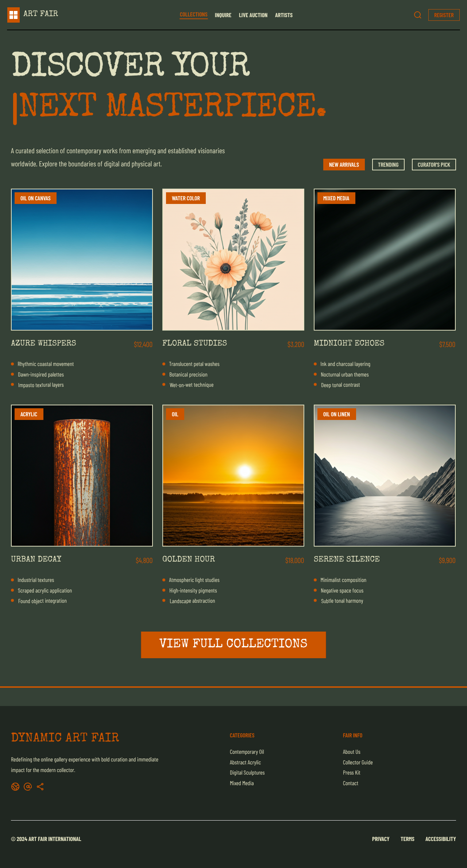This screenshot has width=467, height=868.
Task: Open Digital Sculptures category link
Action: tap(247, 773)
